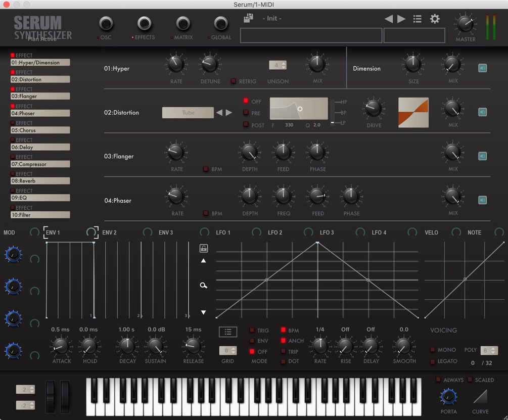Open the LFO shape list button

click(x=228, y=332)
